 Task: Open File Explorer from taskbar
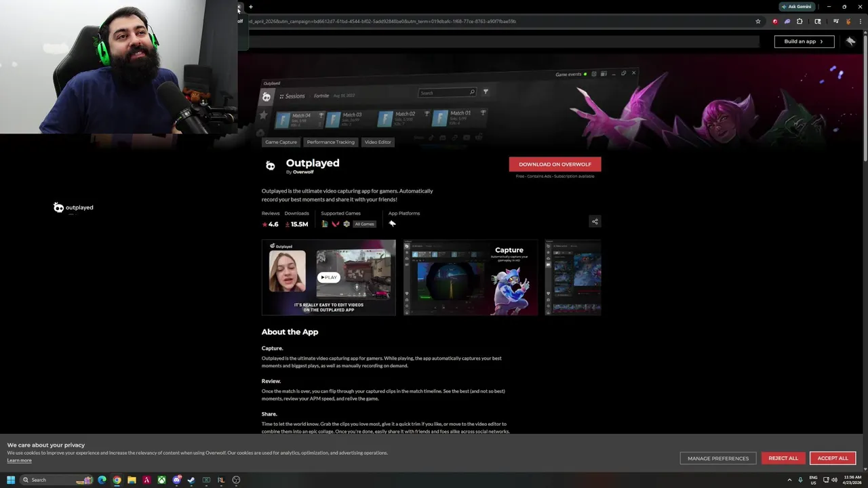point(132,480)
